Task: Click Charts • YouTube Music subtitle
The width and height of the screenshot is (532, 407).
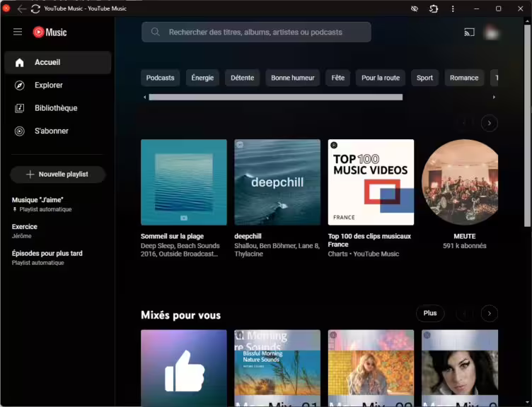Action: (x=364, y=254)
